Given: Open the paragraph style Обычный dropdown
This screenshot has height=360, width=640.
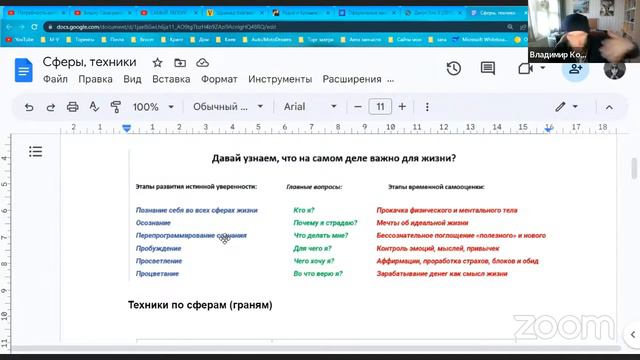Looking at the screenshot, I should (228, 107).
